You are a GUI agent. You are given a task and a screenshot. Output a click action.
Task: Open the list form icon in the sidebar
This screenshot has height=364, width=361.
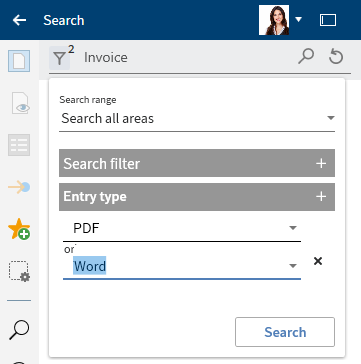pyautogui.click(x=19, y=145)
